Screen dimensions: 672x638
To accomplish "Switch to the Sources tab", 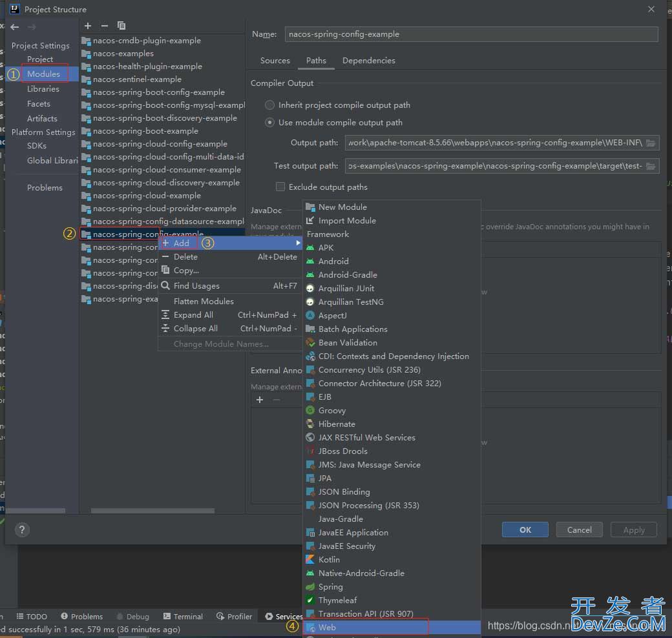I will pos(275,60).
